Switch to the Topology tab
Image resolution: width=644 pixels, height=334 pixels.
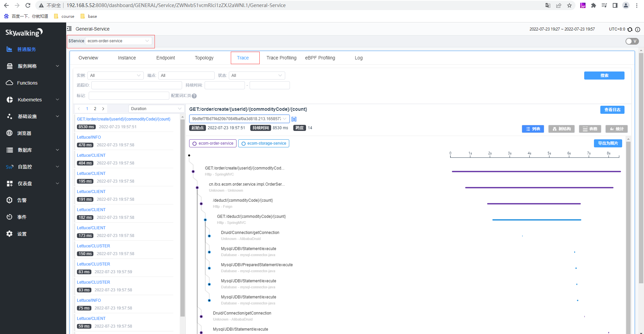[x=204, y=58]
